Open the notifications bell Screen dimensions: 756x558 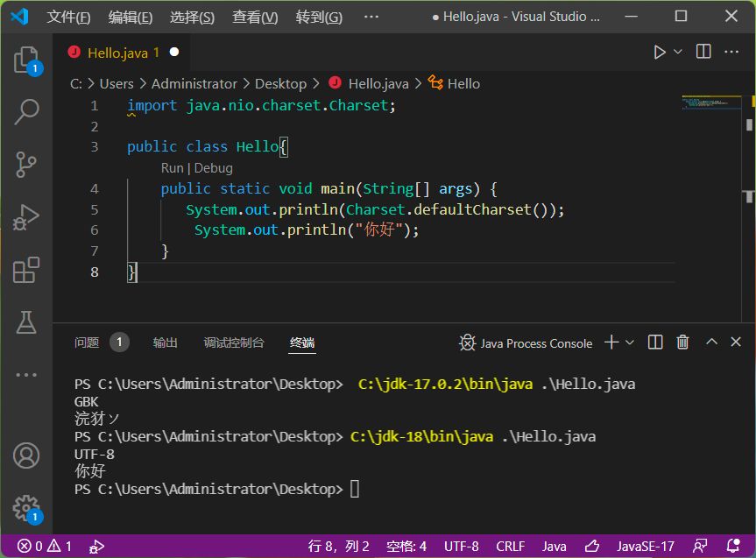(733, 546)
